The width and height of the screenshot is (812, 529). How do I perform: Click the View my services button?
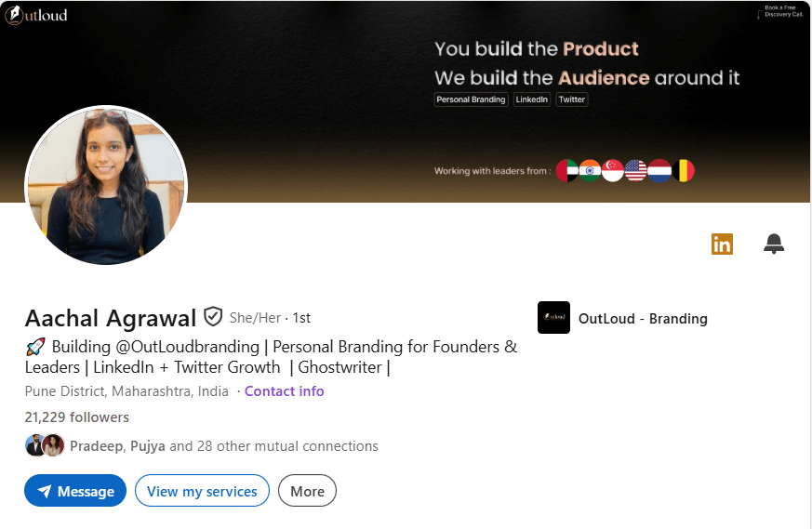click(x=202, y=491)
